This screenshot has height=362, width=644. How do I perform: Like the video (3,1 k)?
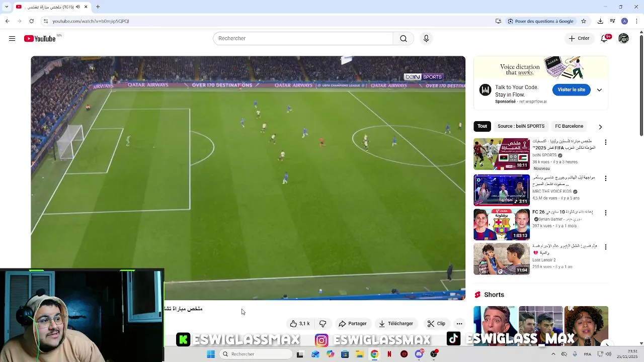300,324
